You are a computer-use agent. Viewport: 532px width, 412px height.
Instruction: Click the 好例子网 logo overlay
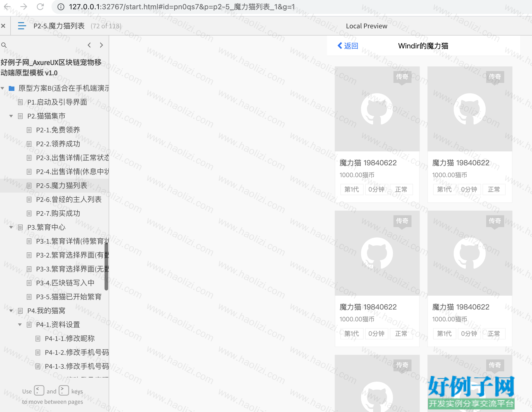click(x=471, y=392)
